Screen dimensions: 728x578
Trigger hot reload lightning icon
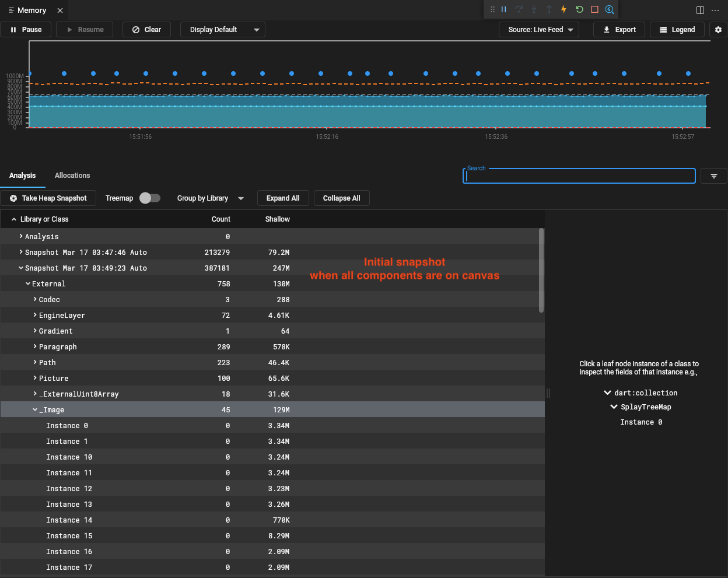[x=563, y=9]
